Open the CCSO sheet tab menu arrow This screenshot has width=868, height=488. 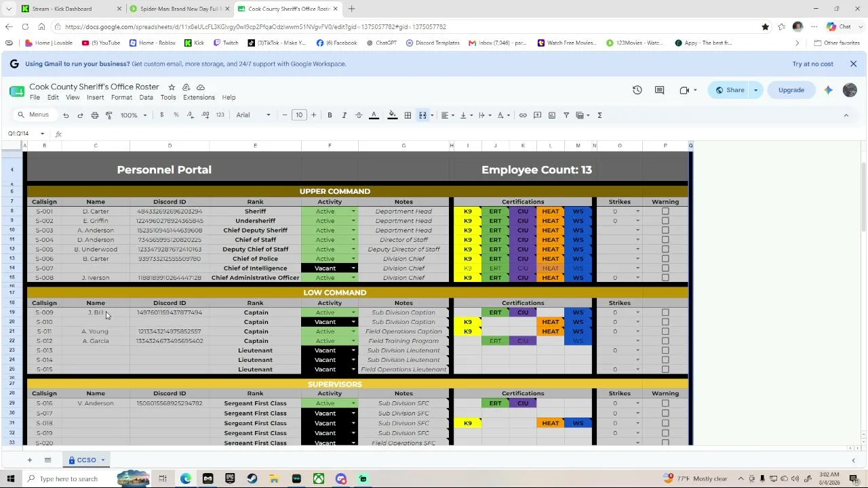103,460
